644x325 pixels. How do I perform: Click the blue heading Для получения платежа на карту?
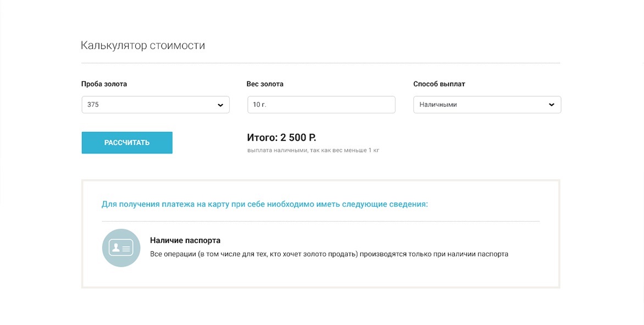coord(264,204)
